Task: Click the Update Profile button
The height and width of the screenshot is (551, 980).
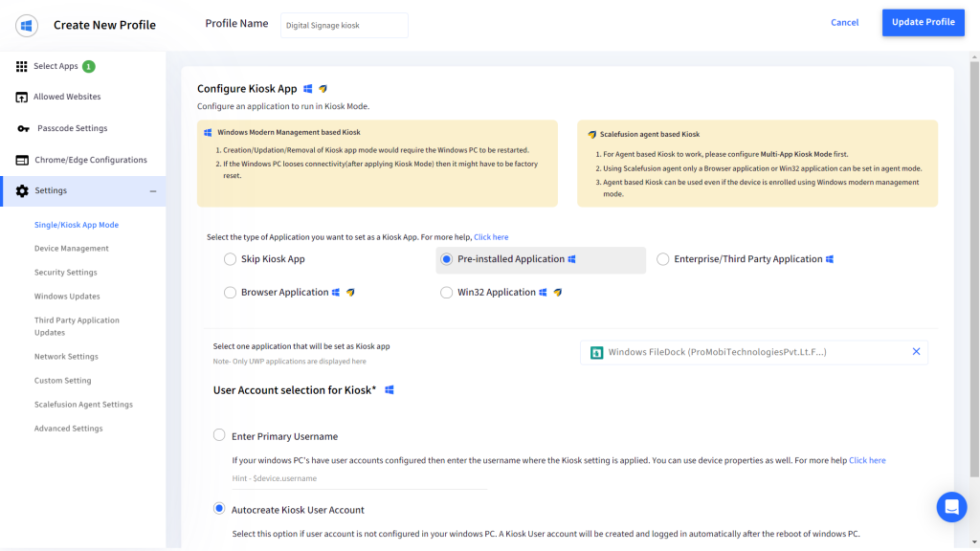Action: 923,23
